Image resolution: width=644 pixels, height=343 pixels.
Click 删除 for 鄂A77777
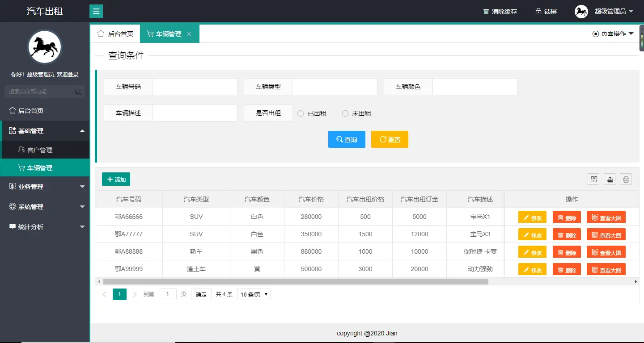567,235
